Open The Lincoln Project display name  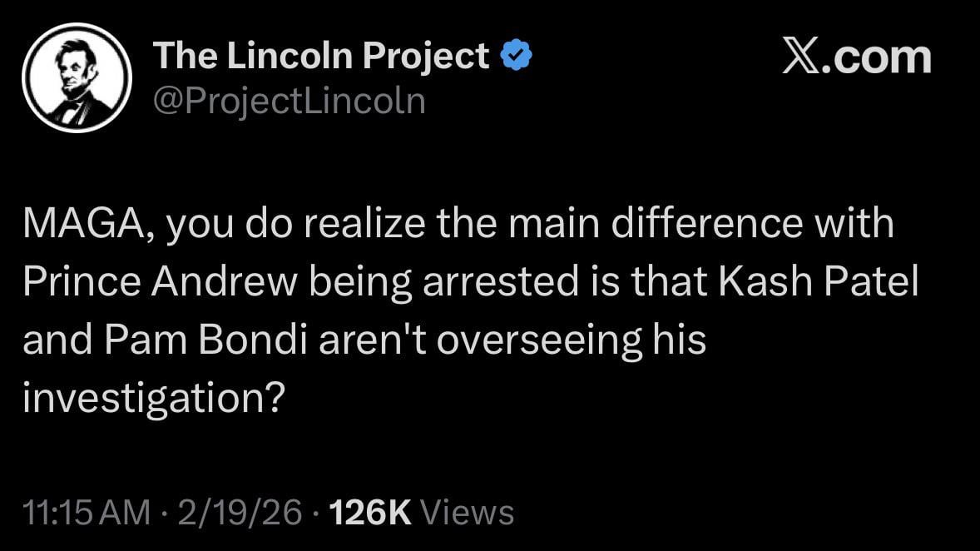click(321, 57)
